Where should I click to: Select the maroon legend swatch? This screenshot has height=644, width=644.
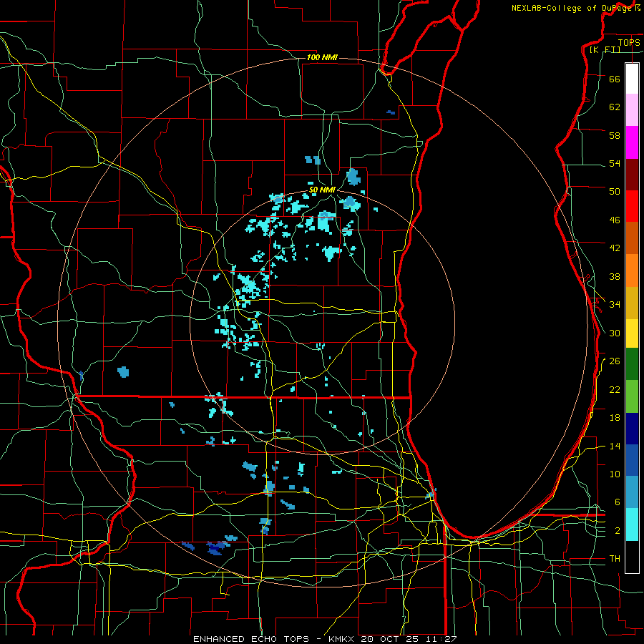[x=632, y=174]
